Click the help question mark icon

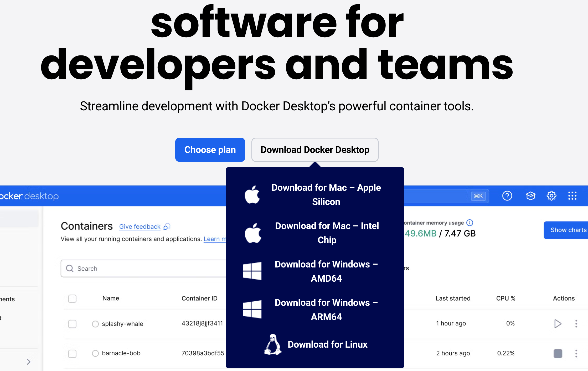[507, 196]
